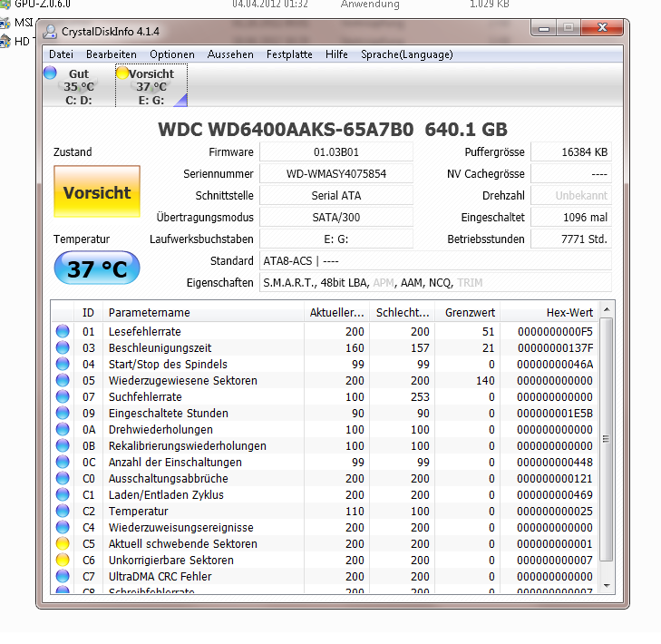
Task: Open the Festplatte menu
Action: tap(289, 54)
